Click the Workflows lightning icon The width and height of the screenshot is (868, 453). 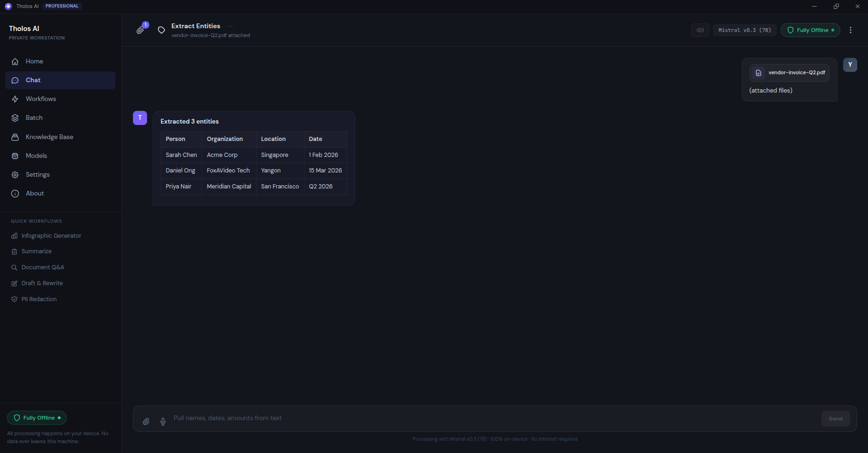[x=15, y=99]
